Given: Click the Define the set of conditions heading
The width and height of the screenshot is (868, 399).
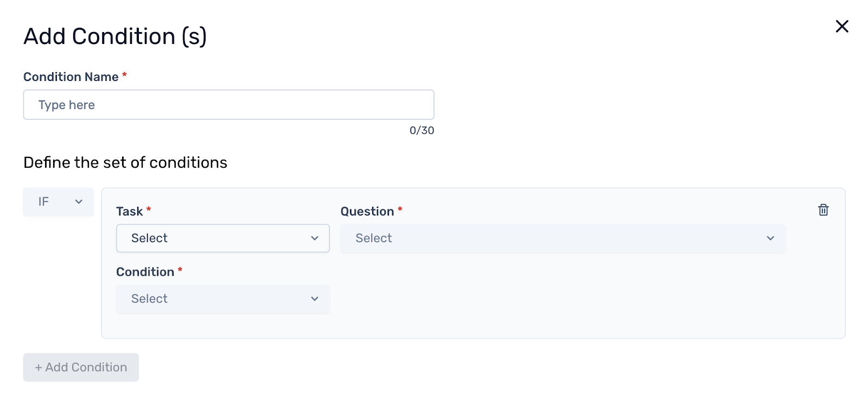Looking at the screenshot, I should click(125, 162).
